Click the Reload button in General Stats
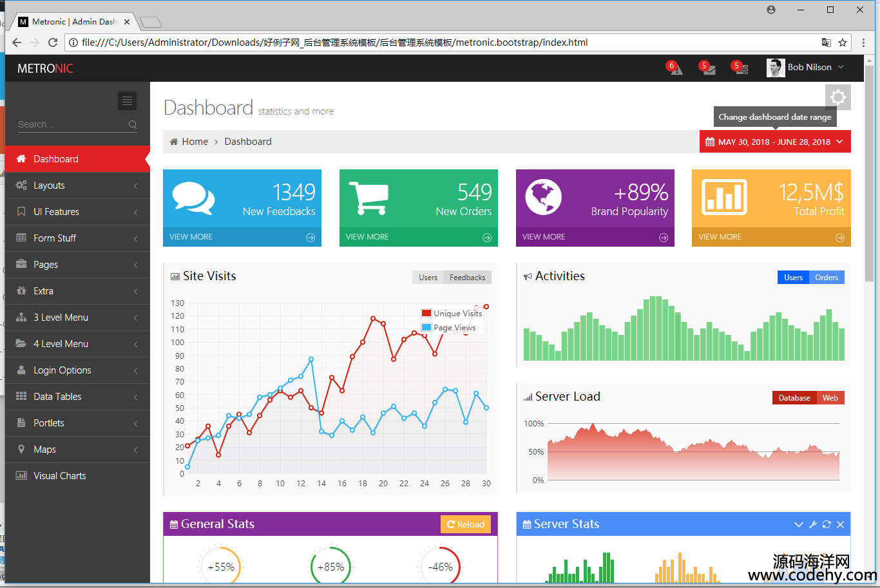 (x=466, y=524)
